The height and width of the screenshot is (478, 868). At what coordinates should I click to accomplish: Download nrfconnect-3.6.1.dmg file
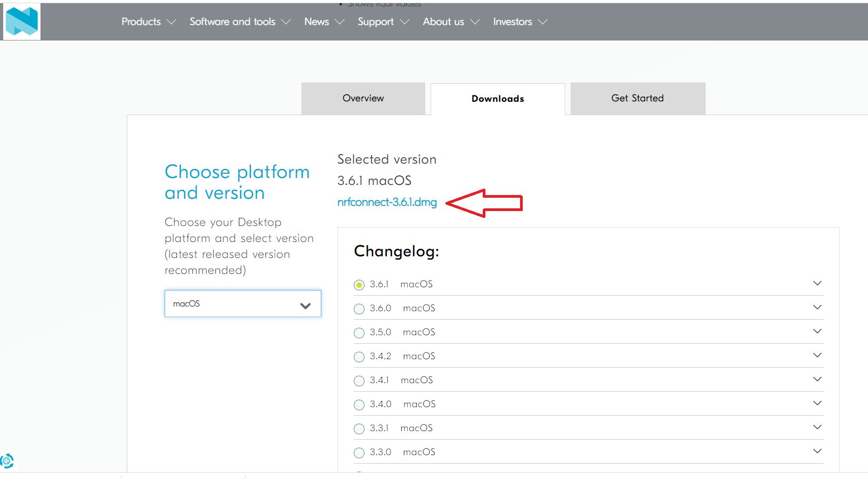pos(387,202)
